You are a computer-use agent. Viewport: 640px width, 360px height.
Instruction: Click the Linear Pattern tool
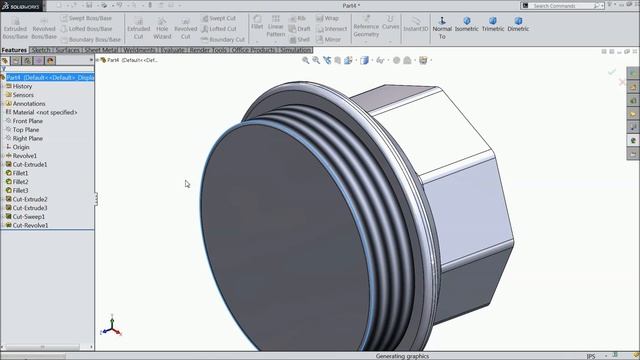tap(276, 27)
